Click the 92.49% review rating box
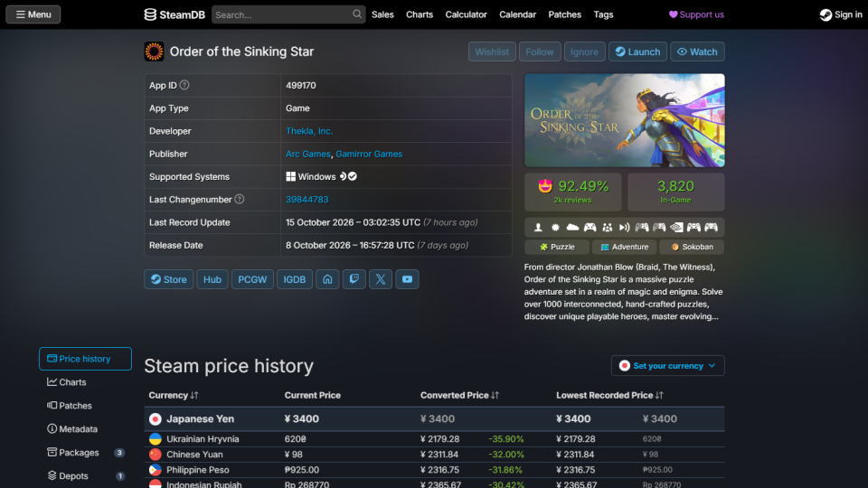 click(x=573, y=192)
